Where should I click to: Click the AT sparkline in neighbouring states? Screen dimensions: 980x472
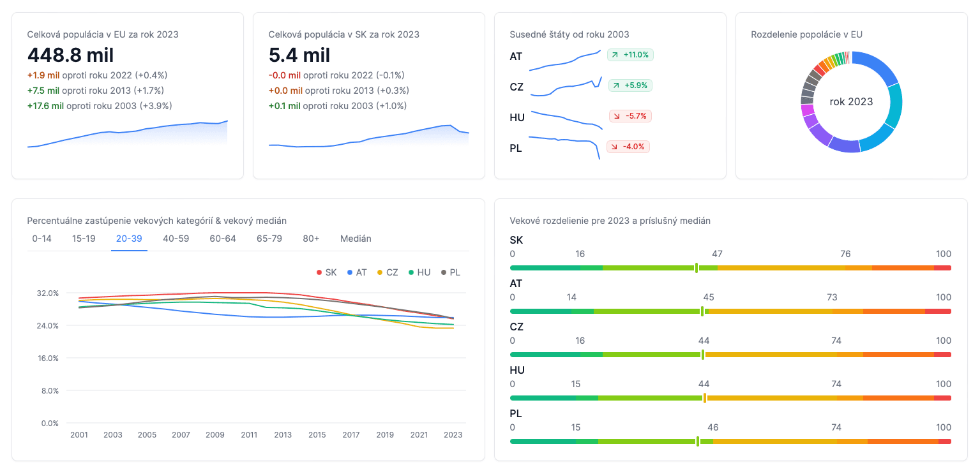565,61
